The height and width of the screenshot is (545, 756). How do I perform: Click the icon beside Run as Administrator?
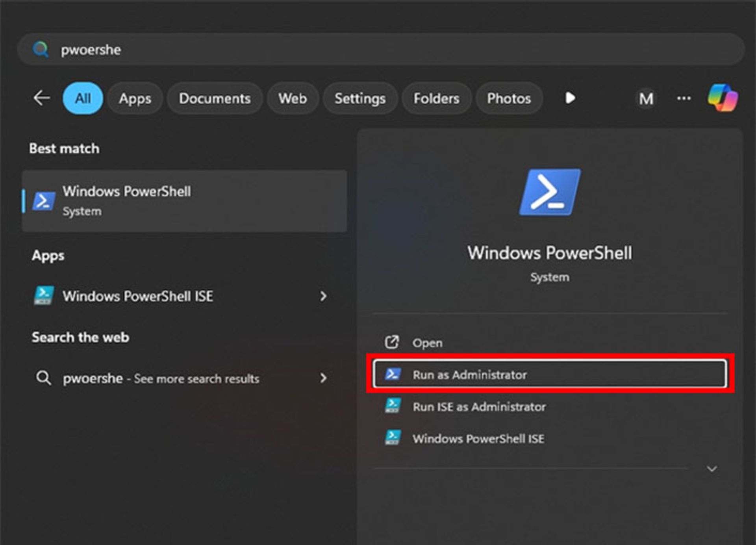[393, 374]
